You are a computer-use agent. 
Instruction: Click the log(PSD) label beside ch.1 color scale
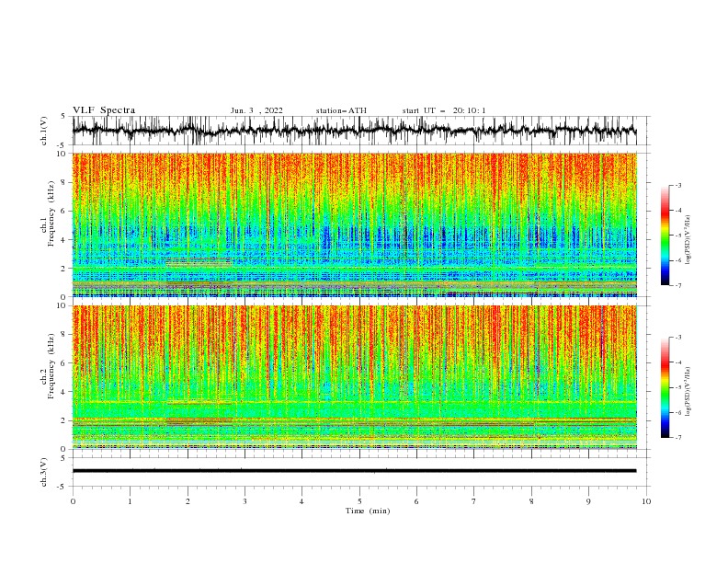tap(688, 240)
